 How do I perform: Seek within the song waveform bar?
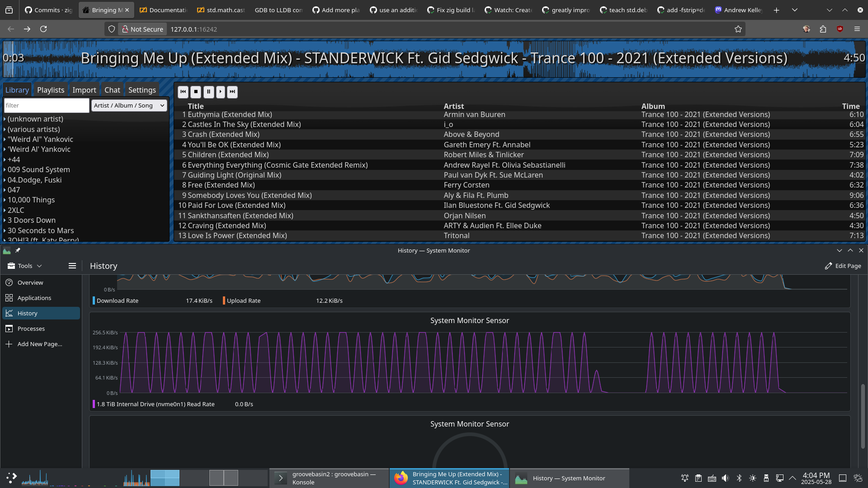click(x=434, y=59)
